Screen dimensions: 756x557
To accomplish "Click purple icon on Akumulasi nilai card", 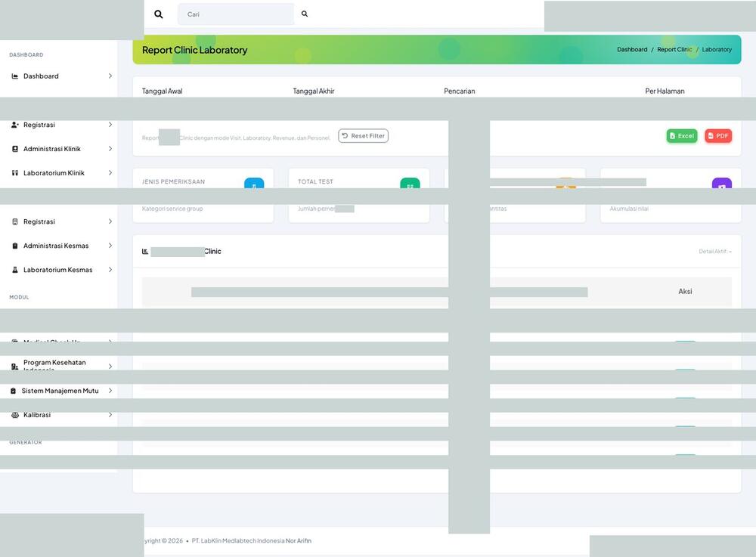I will click(x=722, y=184).
